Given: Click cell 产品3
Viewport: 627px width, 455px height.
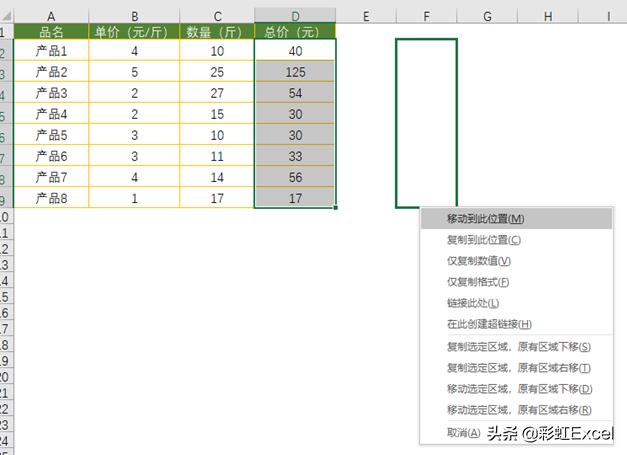Looking at the screenshot, I should 51,93.
